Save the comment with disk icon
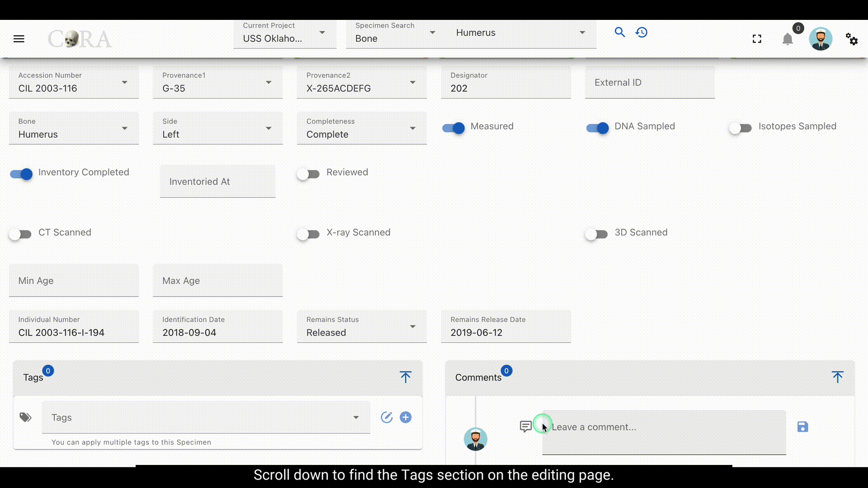This screenshot has width=868, height=488. point(802,427)
